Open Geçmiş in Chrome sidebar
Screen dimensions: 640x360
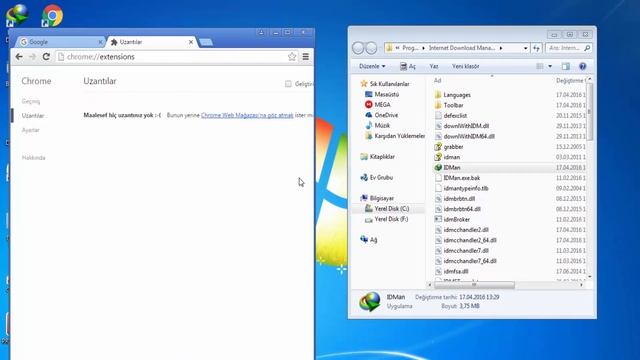click(31, 101)
